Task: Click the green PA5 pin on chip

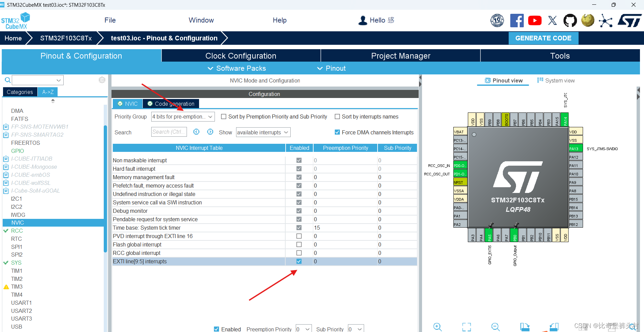Action: click(x=489, y=235)
